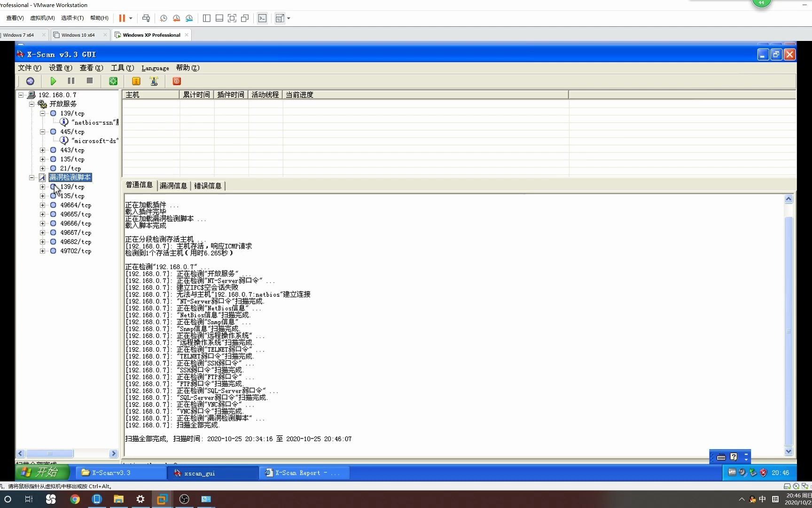Click log panel scroll up arrow
This screenshot has height=508, width=812.
(x=789, y=199)
